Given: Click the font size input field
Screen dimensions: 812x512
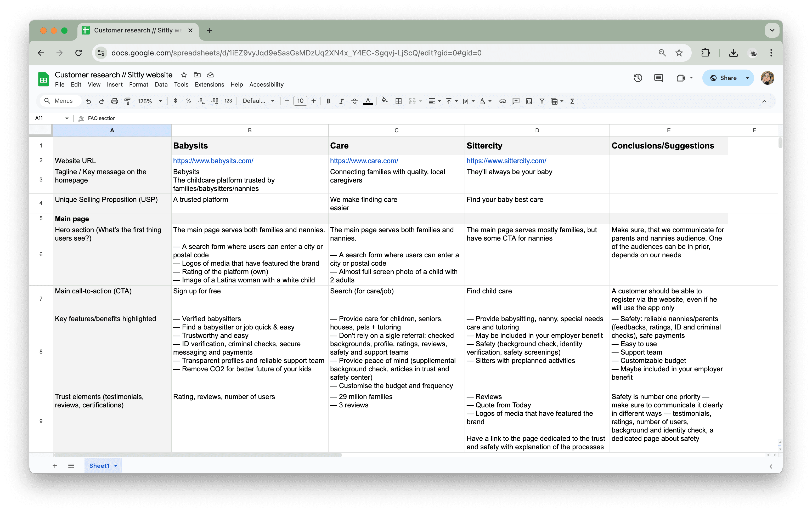Looking at the screenshot, I should pos(300,101).
